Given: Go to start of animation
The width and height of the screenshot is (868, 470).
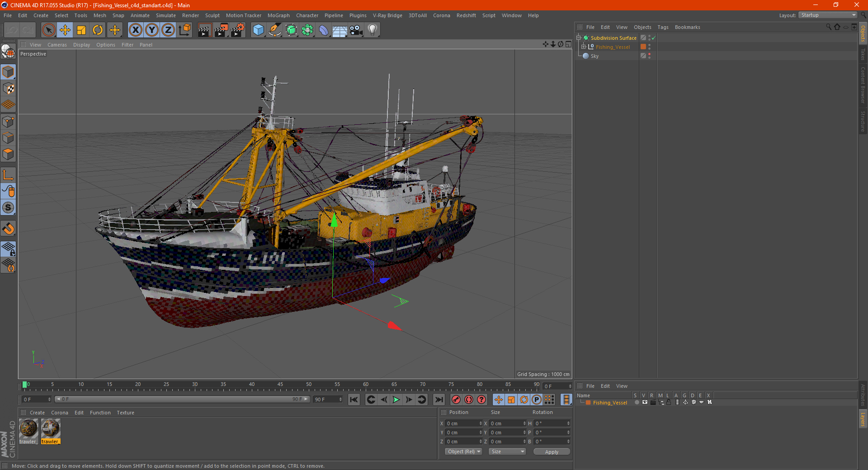Looking at the screenshot, I should (x=354, y=399).
